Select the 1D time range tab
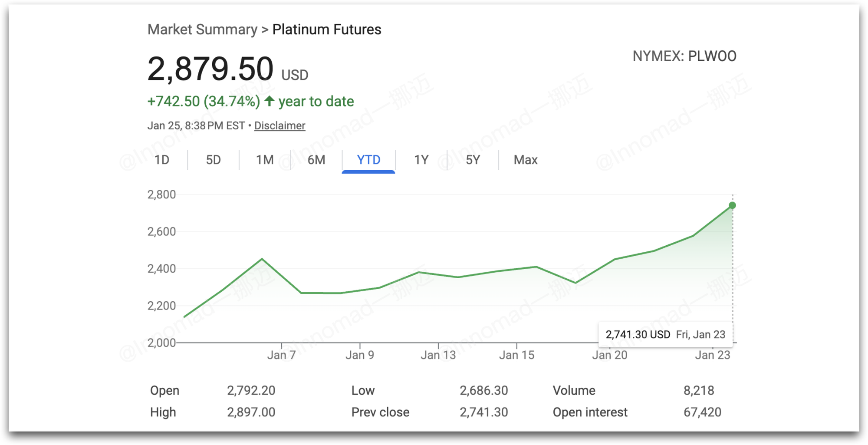The width and height of the screenshot is (868, 445). pos(162,160)
